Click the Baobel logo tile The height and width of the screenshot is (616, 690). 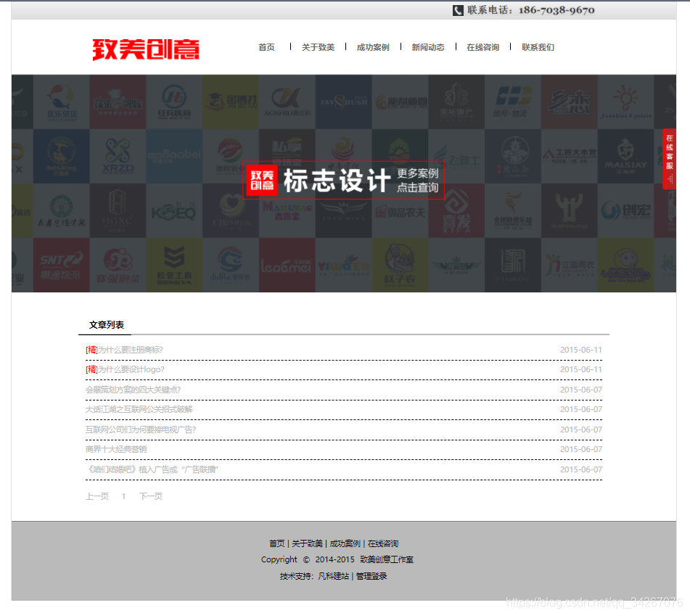coord(174,156)
